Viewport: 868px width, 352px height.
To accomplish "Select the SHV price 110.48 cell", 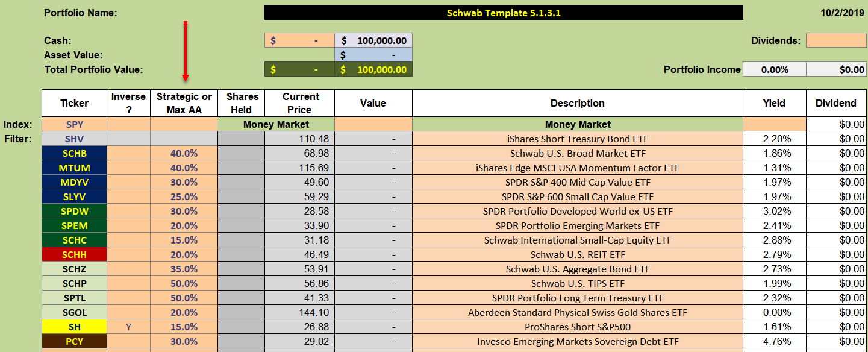I will (299, 139).
